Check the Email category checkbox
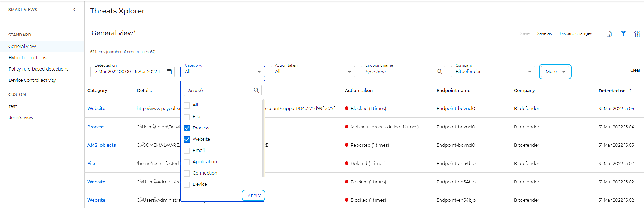 (187, 151)
